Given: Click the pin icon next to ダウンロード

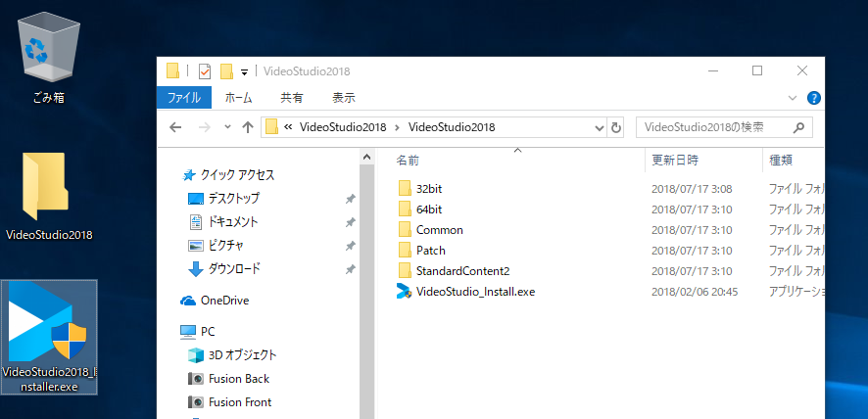Looking at the screenshot, I should (350, 269).
